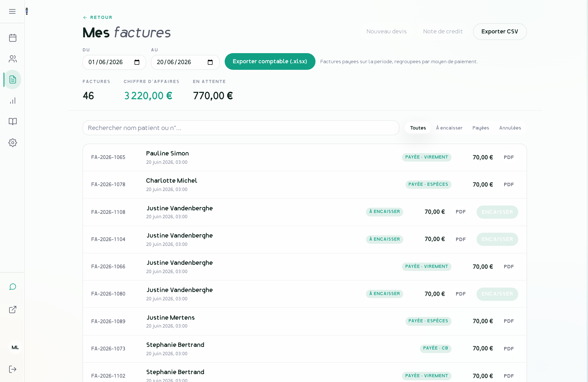Open the DU date picker calendar icon
The width and height of the screenshot is (588, 382).
pyautogui.click(x=137, y=62)
